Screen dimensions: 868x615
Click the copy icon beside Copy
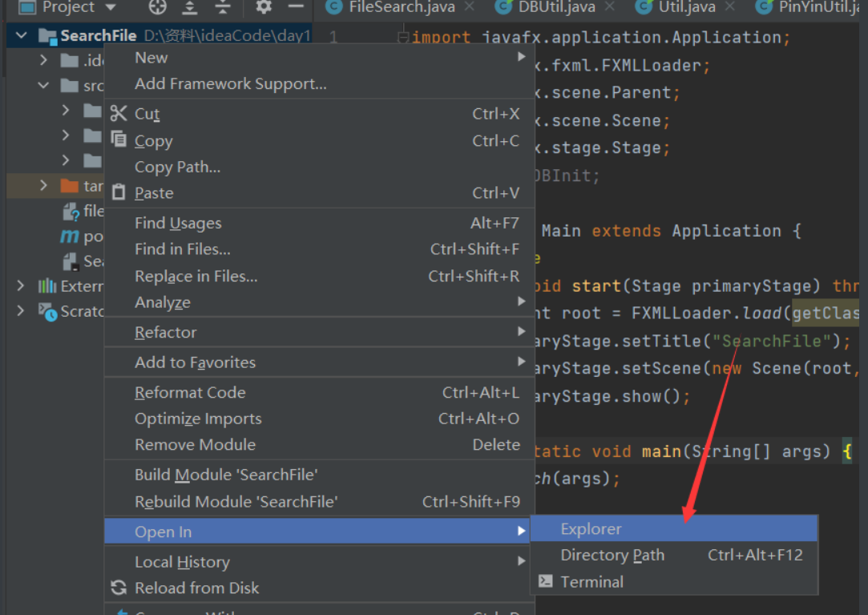pos(119,139)
